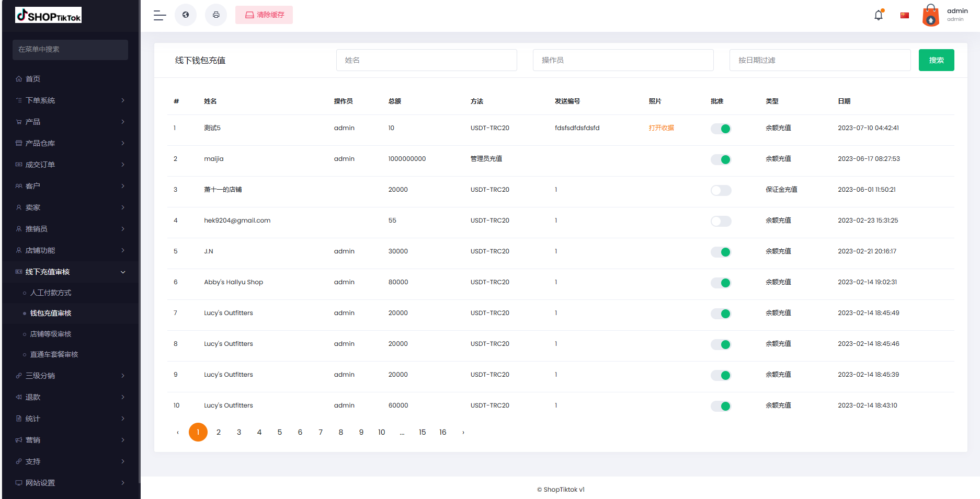Click the 按日期过滤 date filter field
The image size is (980, 499).
(x=819, y=60)
